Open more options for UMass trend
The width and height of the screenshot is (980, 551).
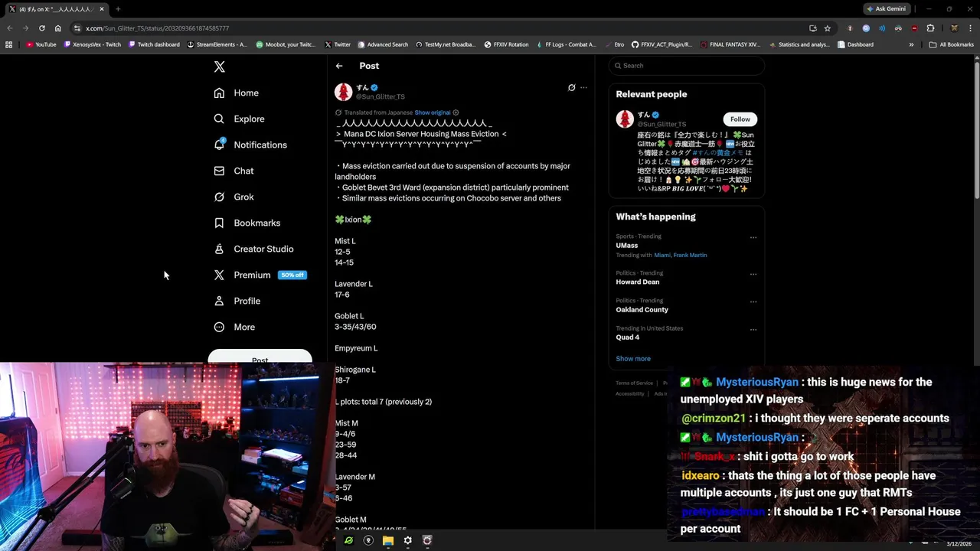753,237
